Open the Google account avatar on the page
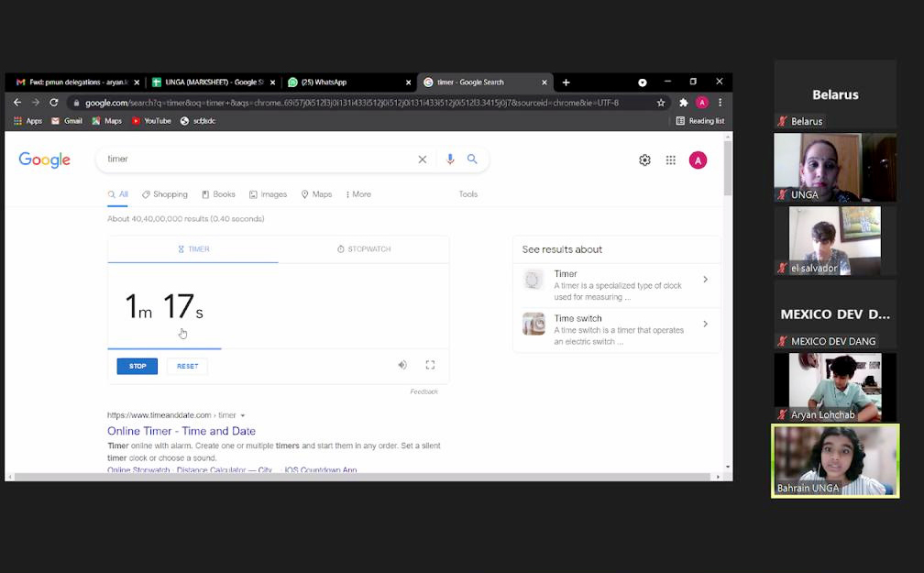The image size is (924, 573). pos(698,160)
